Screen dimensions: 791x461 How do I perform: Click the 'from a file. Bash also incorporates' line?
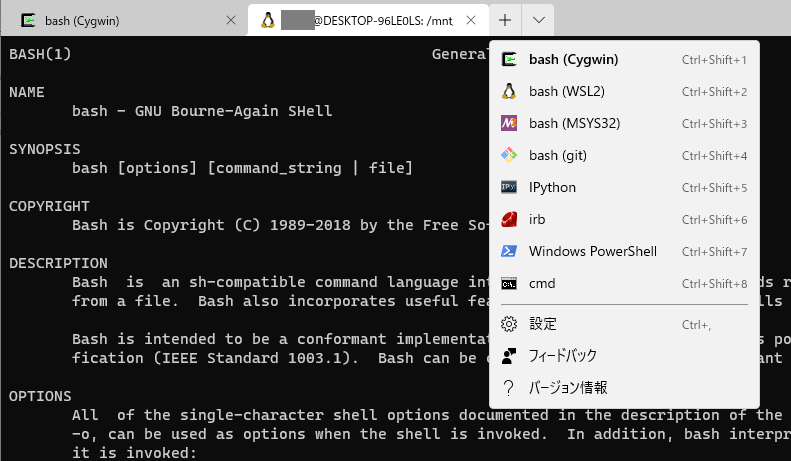(280, 301)
